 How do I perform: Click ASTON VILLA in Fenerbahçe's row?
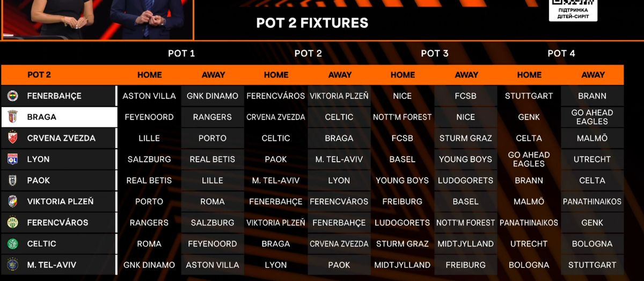tap(149, 96)
